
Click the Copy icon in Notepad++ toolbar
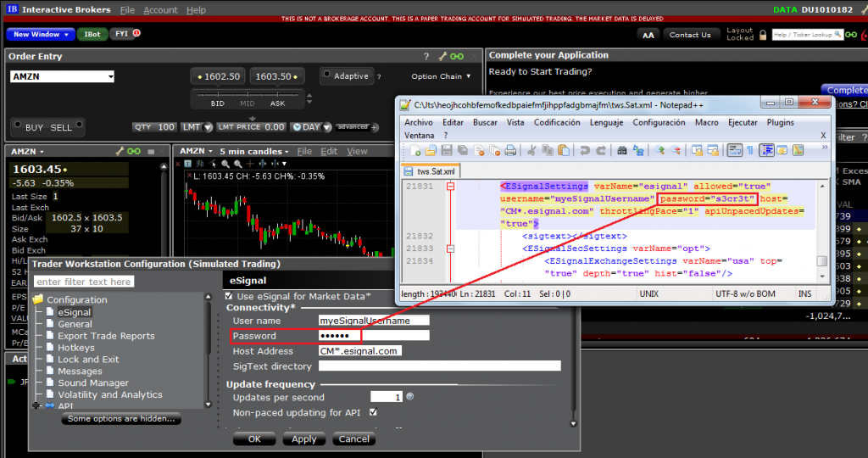point(548,150)
